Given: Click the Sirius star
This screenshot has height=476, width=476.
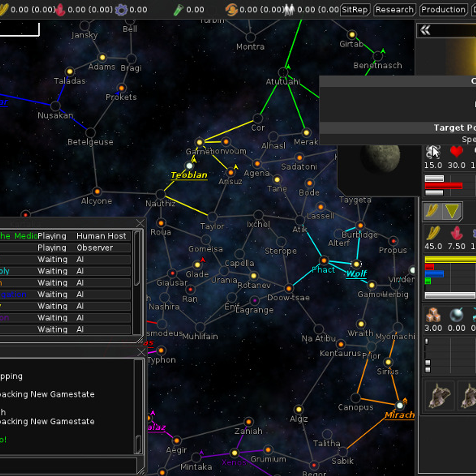Looking at the screenshot, I should pos(388,362).
